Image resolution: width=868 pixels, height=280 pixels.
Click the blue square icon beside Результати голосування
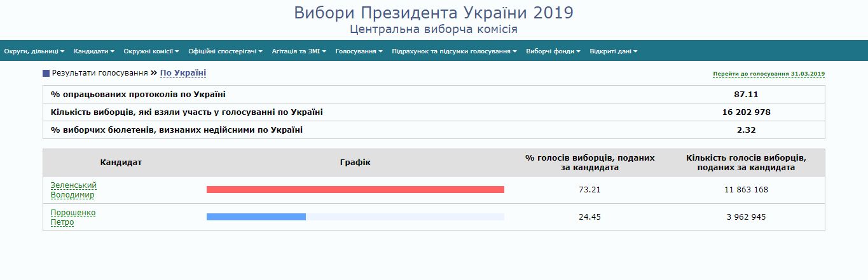(x=46, y=74)
